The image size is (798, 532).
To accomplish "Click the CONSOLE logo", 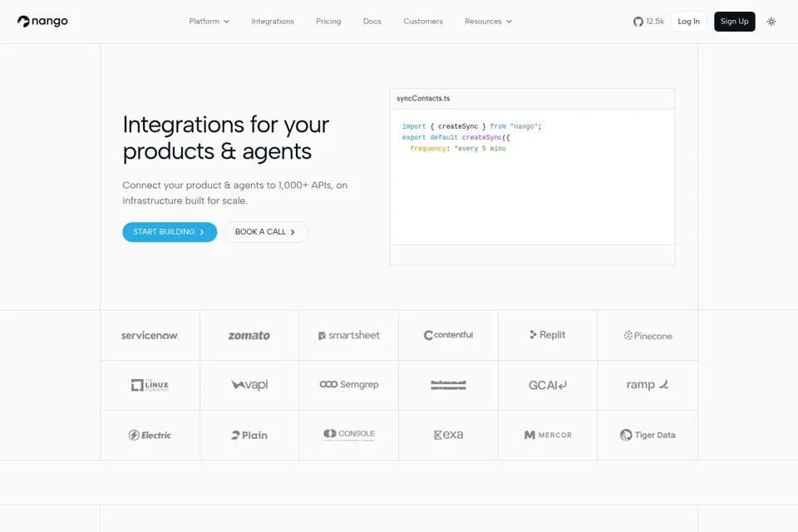I will coord(349,434).
